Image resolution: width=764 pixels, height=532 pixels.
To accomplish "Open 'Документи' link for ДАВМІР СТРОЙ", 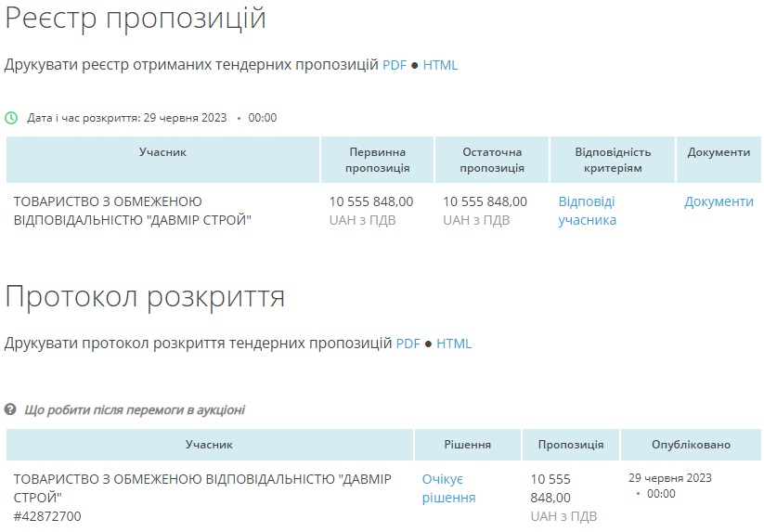I will click(x=719, y=201).
